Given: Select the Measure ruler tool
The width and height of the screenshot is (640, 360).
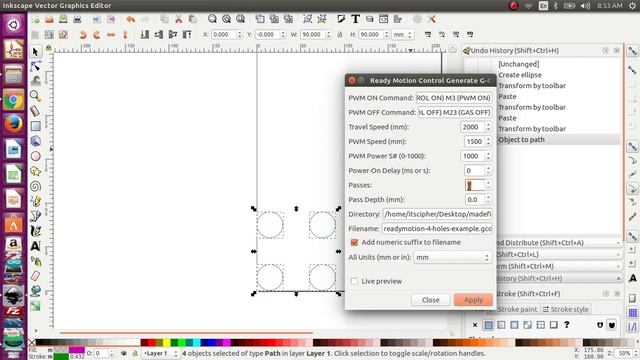Looking at the screenshot, I should [36, 111].
